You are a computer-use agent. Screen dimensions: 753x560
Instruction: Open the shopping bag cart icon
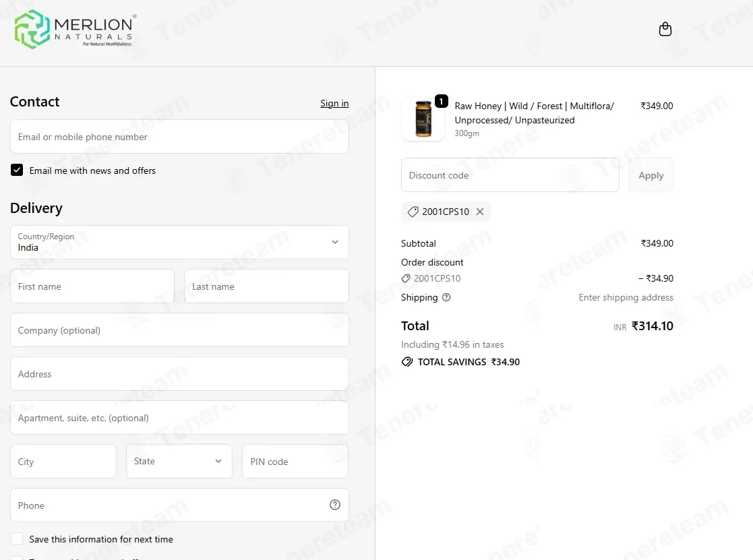pos(665,29)
